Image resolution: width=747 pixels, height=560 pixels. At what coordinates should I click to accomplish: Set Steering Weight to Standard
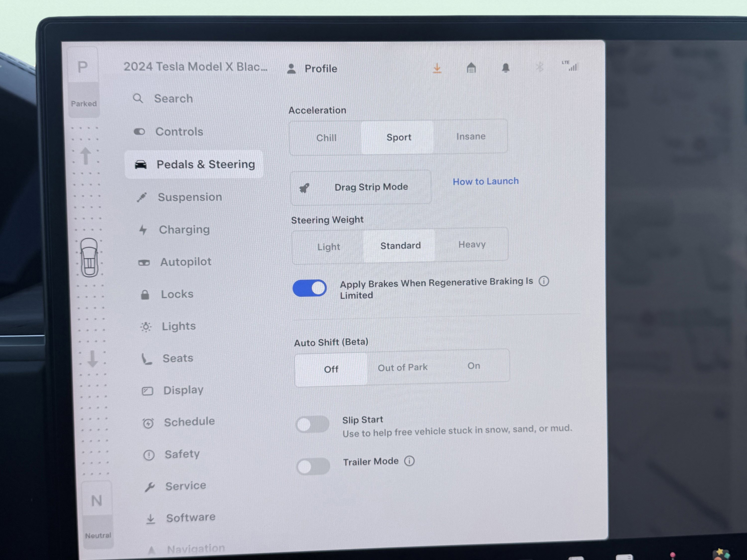[400, 246]
